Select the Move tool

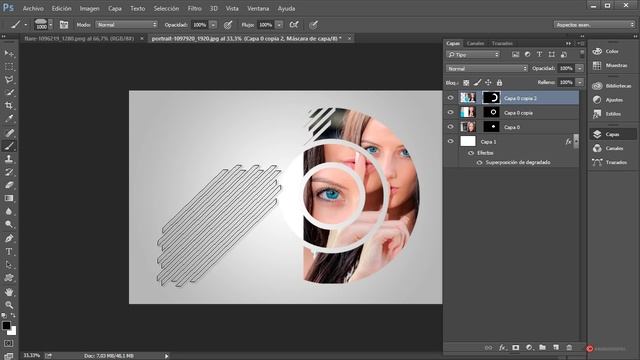pos(9,53)
